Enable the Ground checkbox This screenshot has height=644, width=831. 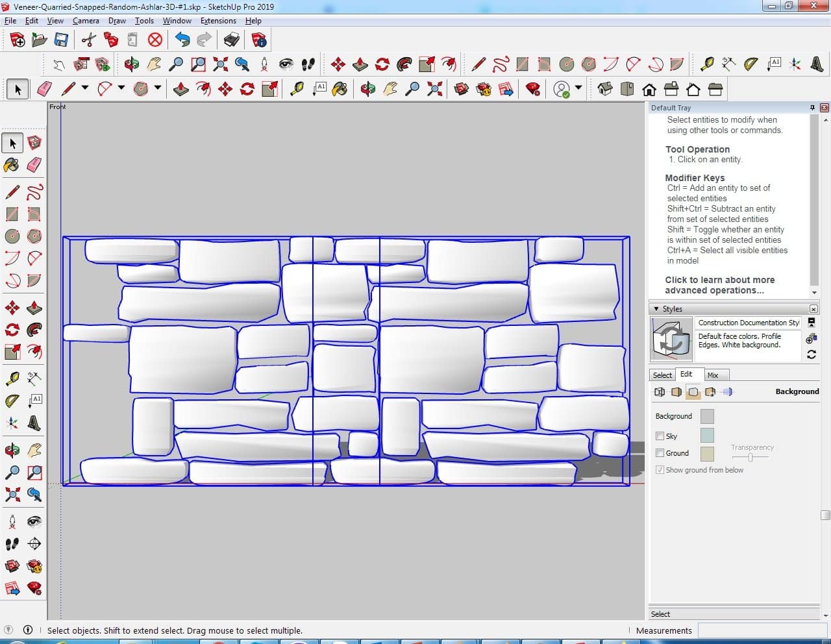pyautogui.click(x=660, y=453)
